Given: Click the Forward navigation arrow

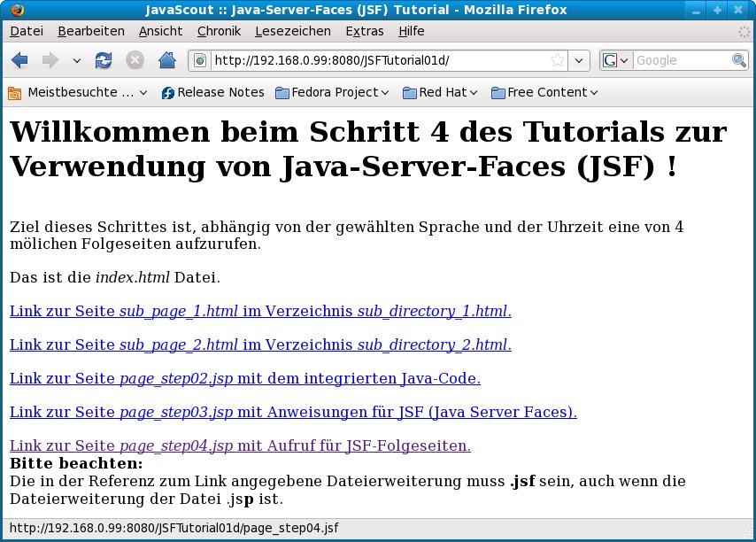Looking at the screenshot, I should pos(50,60).
